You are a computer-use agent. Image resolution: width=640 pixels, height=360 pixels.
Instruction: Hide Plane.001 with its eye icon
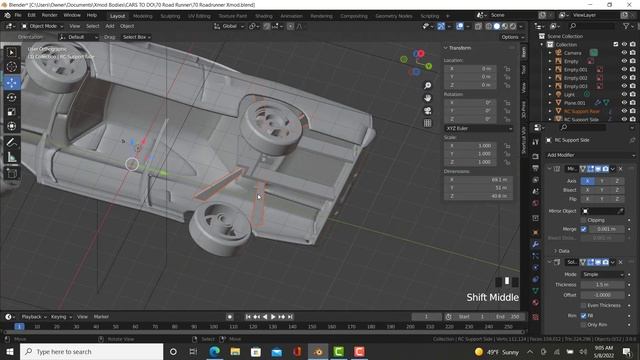pos(624,102)
